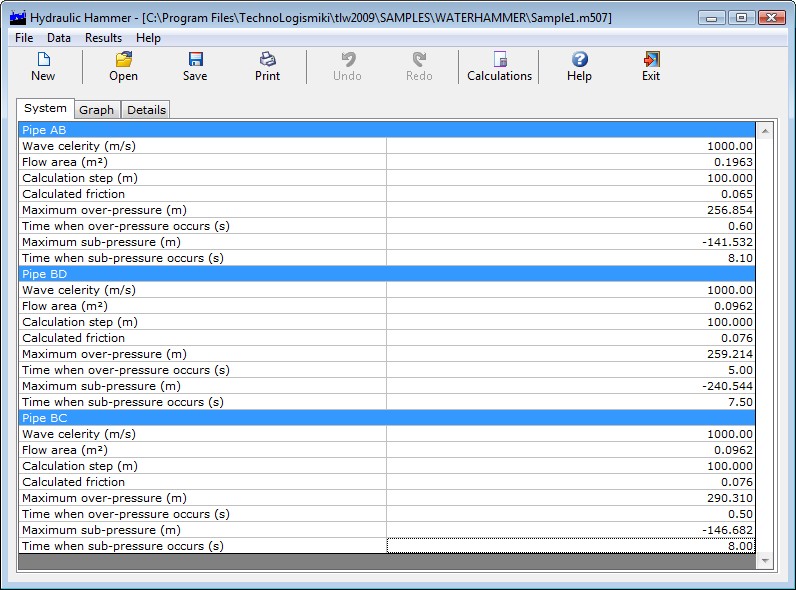Switch to the Details tab
Screen dimensions: 796x590
146,110
